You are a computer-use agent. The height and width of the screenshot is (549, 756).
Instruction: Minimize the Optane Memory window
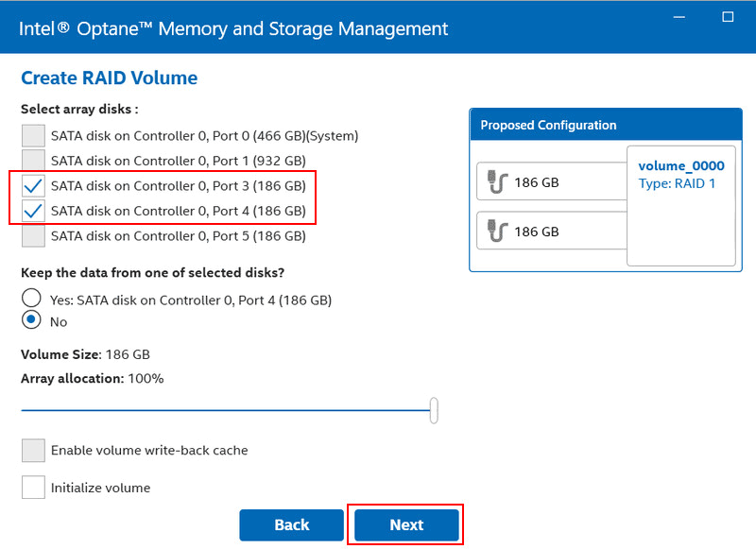coord(680,16)
